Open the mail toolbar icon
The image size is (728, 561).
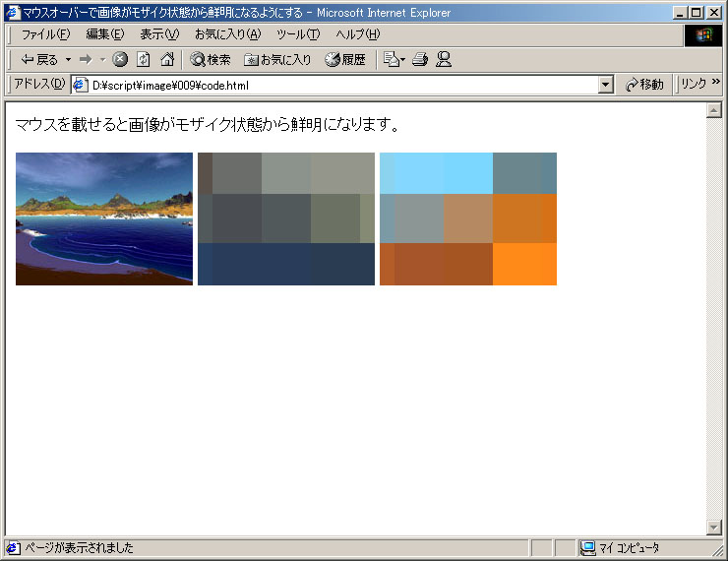[394, 59]
